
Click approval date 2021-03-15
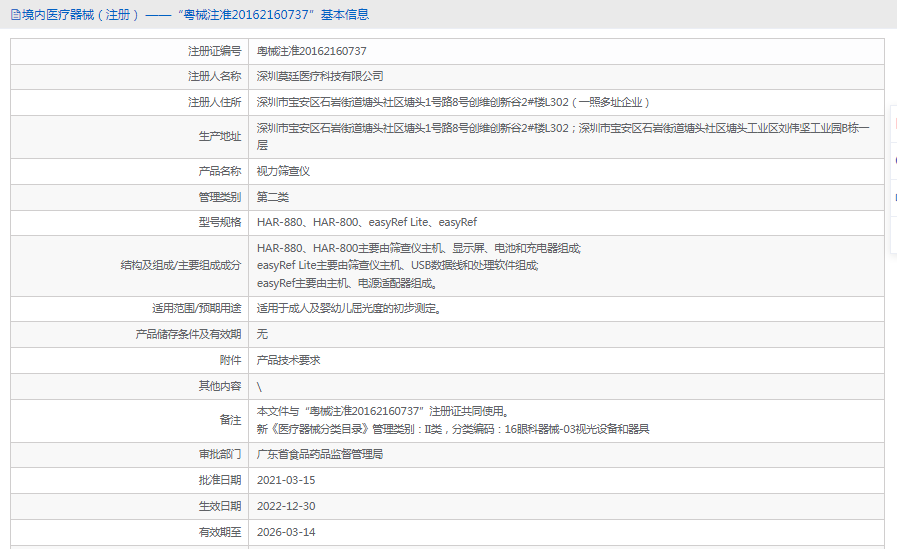[286, 480]
